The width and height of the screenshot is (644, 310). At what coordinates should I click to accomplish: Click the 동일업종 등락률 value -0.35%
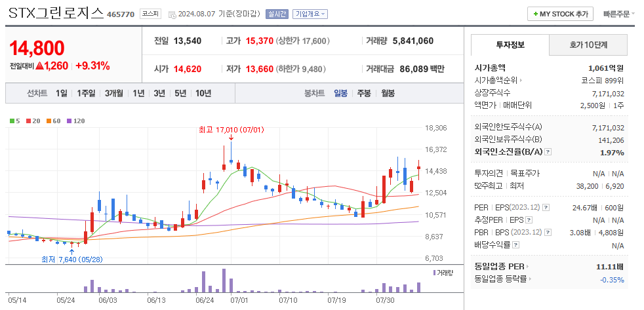612,280
